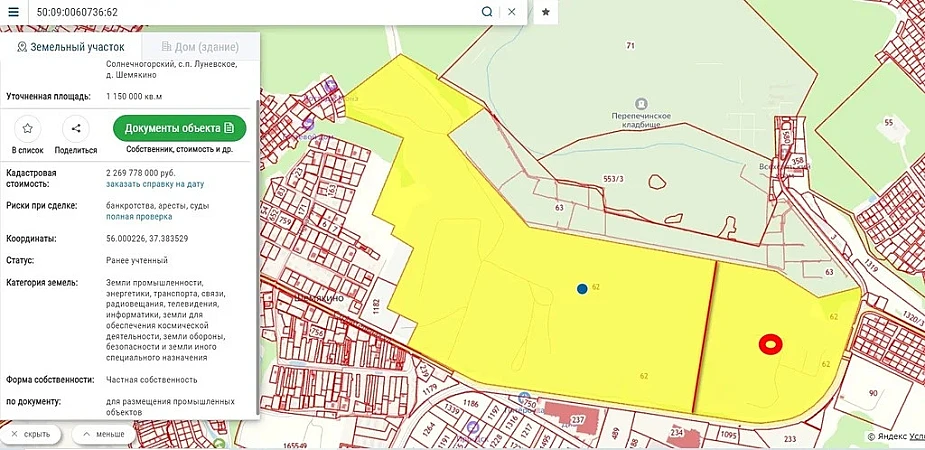Image resolution: width=925 pixels, height=450 pixels.
Task: Switch to Дом (здание) tab
Action: 200,47
